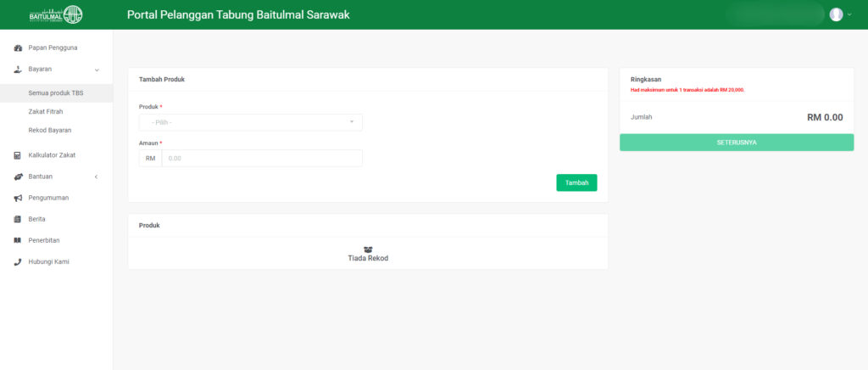Go to Berita page

pyautogui.click(x=36, y=219)
